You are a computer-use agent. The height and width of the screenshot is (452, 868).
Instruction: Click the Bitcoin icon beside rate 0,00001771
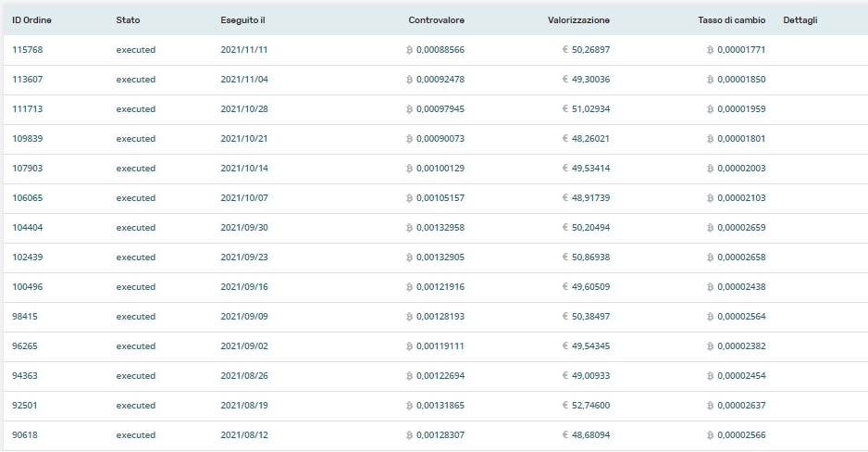(x=711, y=50)
